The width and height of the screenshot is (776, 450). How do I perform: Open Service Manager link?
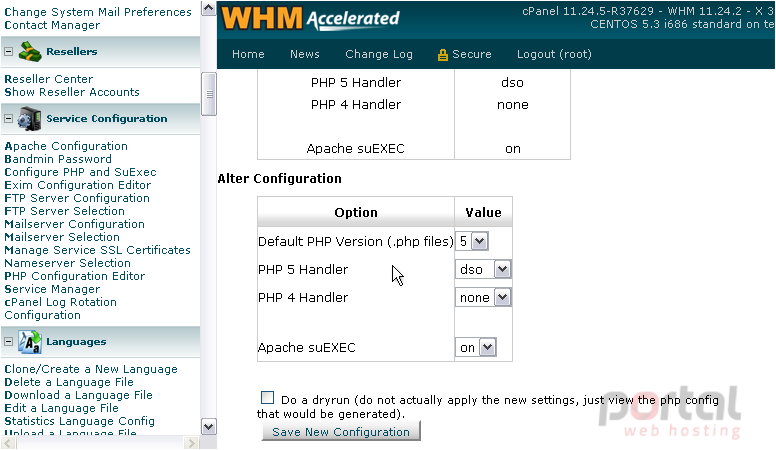pyautogui.click(x=52, y=289)
